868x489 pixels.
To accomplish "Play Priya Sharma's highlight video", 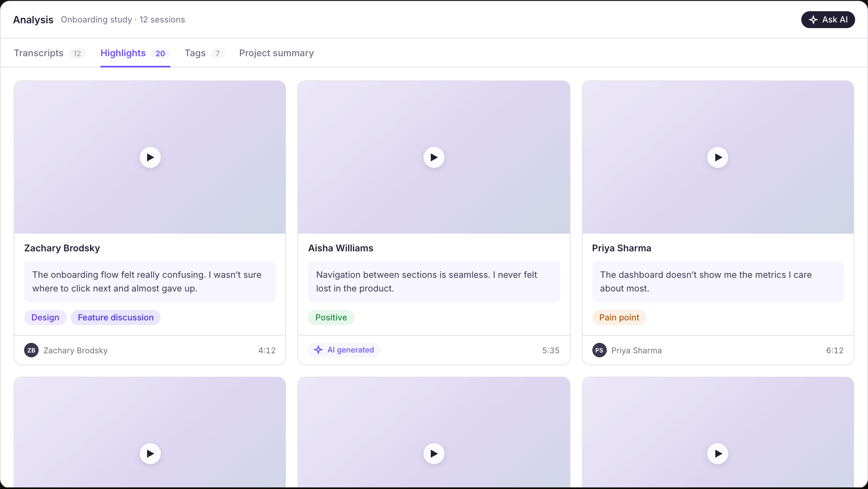I will [718, 157].
